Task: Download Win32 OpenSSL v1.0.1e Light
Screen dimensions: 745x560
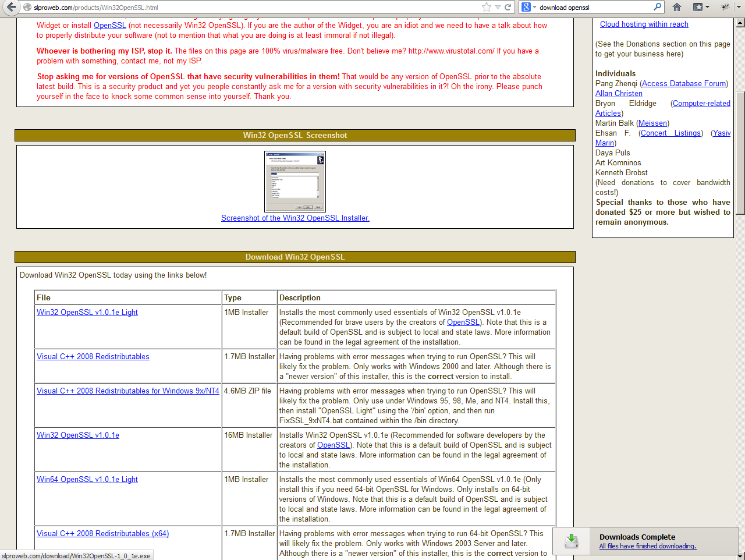Action: 87,312
